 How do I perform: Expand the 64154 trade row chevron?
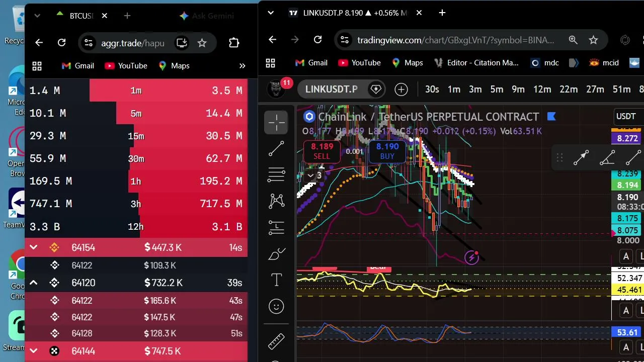tap(34, 247)
